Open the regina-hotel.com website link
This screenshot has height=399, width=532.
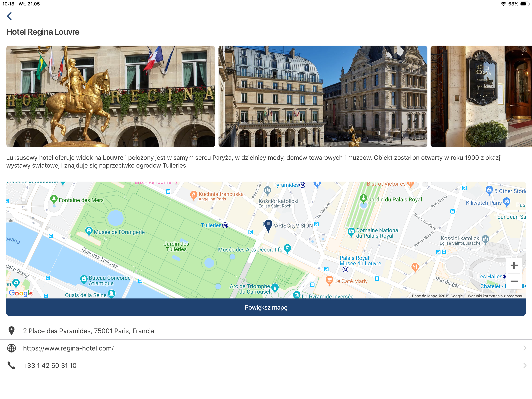point(68,348)
